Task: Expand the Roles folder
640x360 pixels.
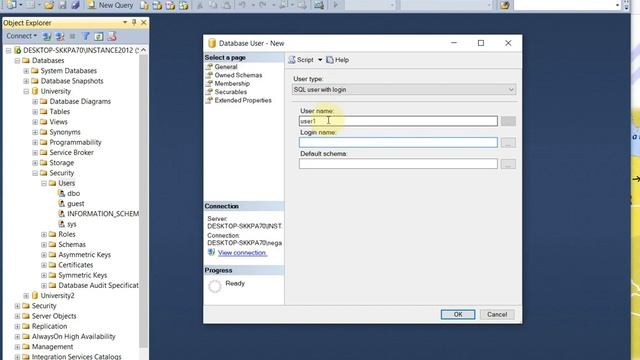Action: pyautogui.click(x=44, y=234)
